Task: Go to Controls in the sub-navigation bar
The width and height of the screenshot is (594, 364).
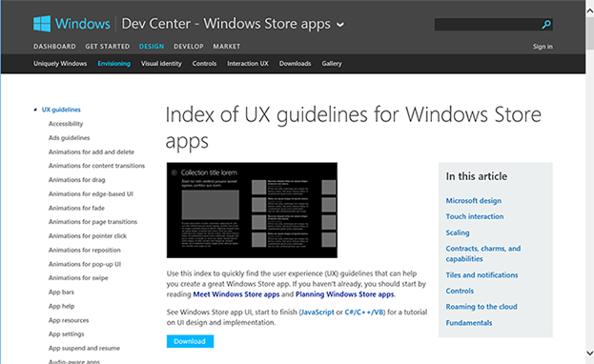Action: [x=204, y=64]
